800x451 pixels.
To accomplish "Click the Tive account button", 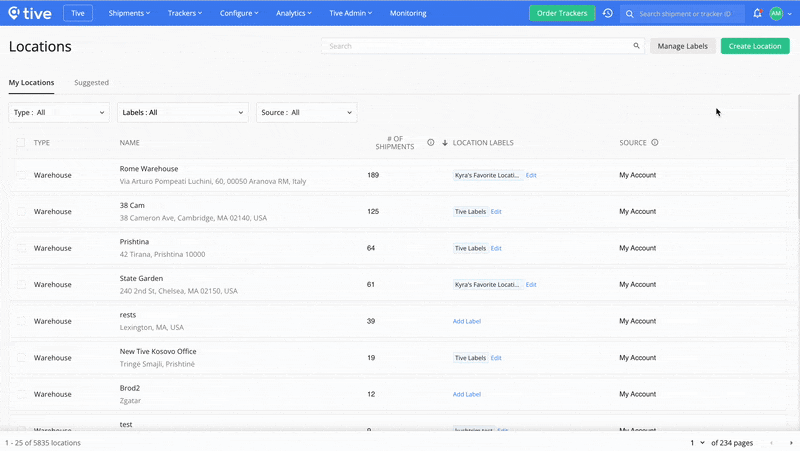I will (x=78, y=13).
